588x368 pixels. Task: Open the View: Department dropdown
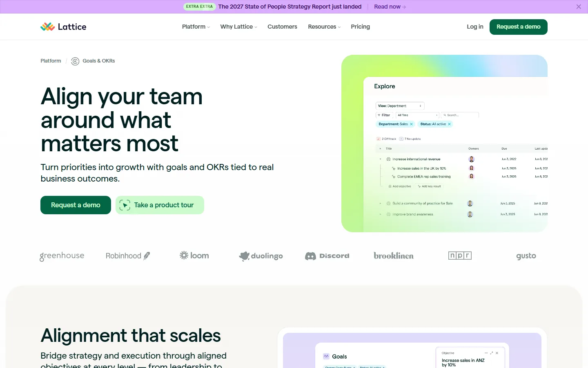click(x=400, y=106)
